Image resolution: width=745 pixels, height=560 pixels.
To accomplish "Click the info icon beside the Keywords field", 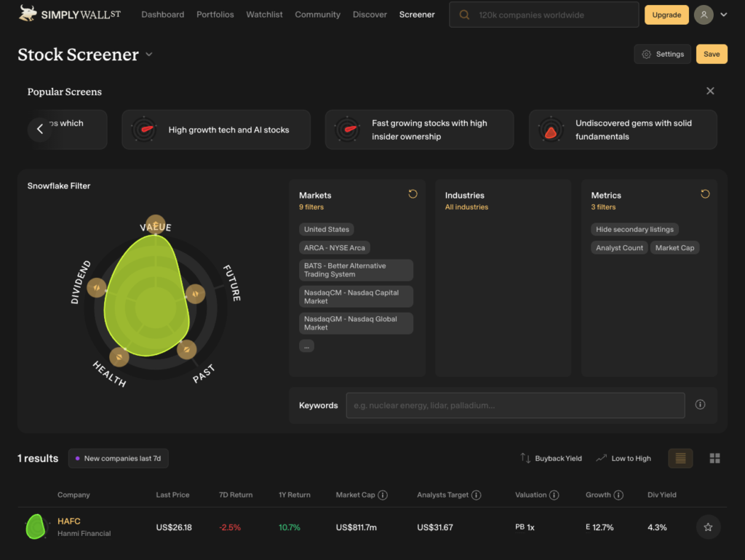I will pos(700,404).
